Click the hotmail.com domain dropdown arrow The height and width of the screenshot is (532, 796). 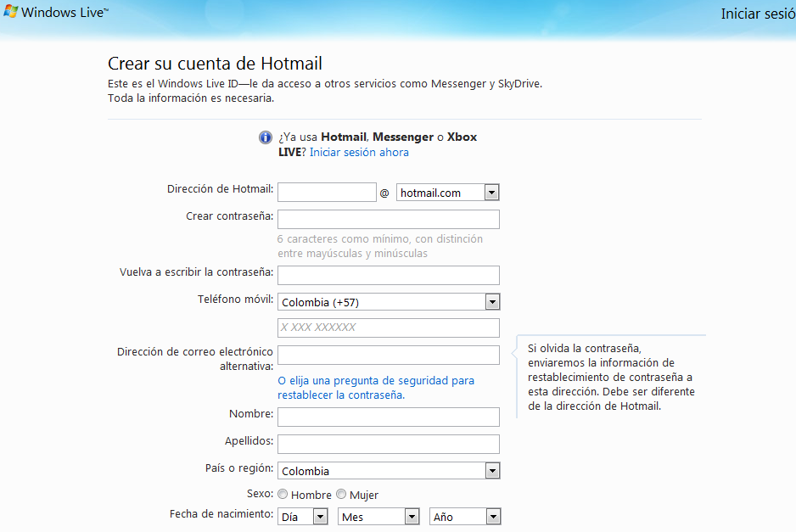tap(491, 192)
